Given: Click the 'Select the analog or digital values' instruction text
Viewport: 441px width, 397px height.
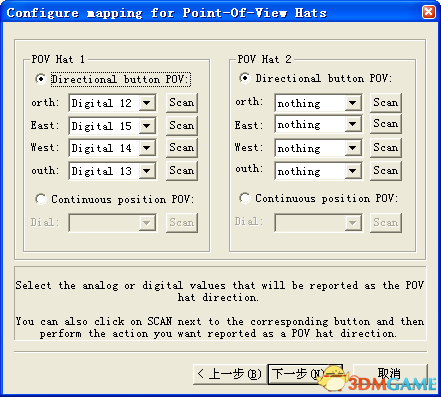Looking at the screenshot, I should [x=220, y=291].
